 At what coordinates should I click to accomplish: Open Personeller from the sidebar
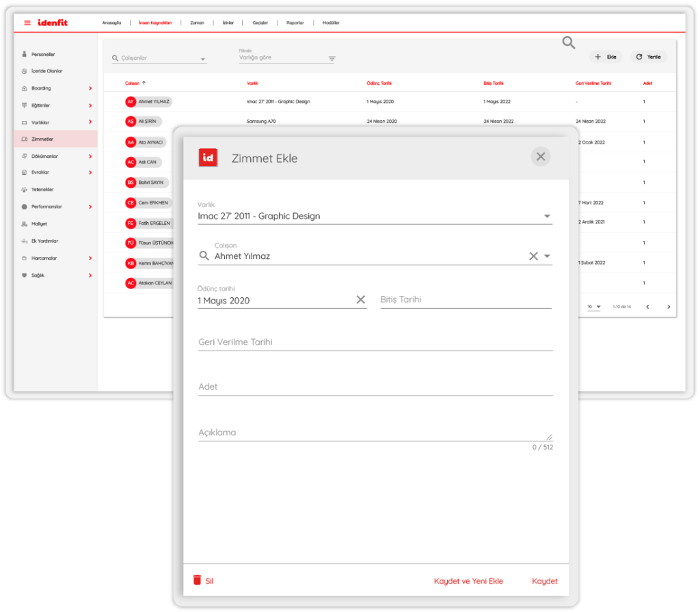point(42,54)
